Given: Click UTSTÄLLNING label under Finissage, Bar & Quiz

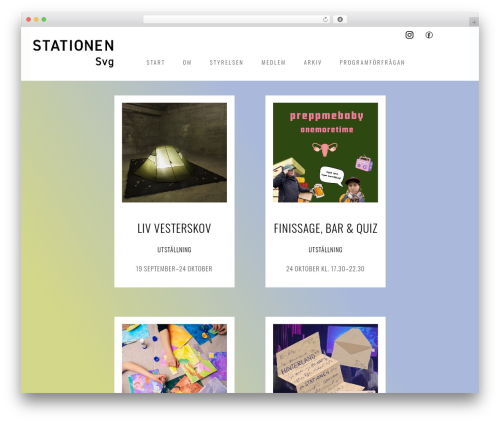Looking at the screenshot, I should click(x=325, y=250).
